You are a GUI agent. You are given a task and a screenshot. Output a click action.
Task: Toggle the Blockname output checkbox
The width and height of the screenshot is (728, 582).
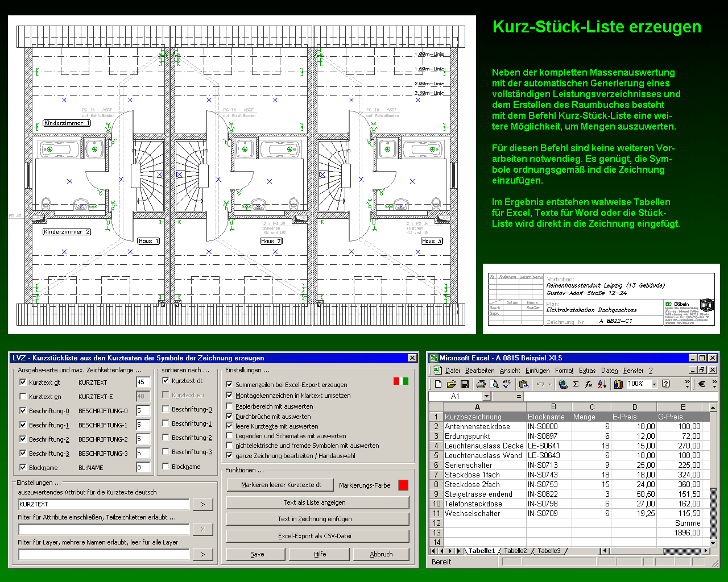point(23,468)
